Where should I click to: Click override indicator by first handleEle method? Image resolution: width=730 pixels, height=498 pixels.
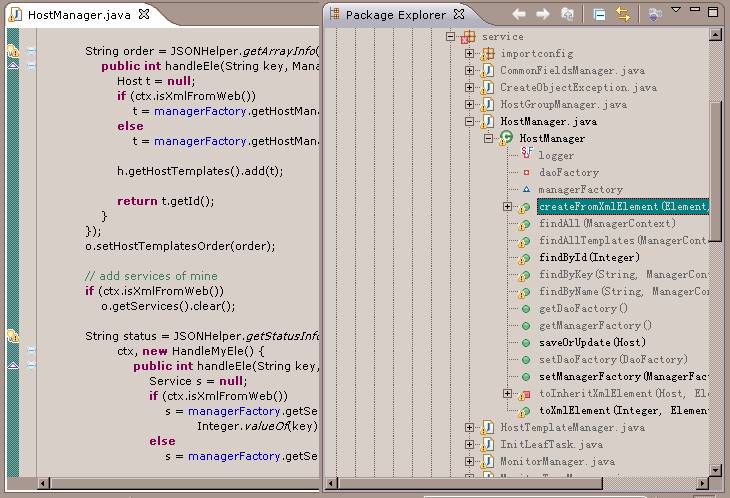13,66
